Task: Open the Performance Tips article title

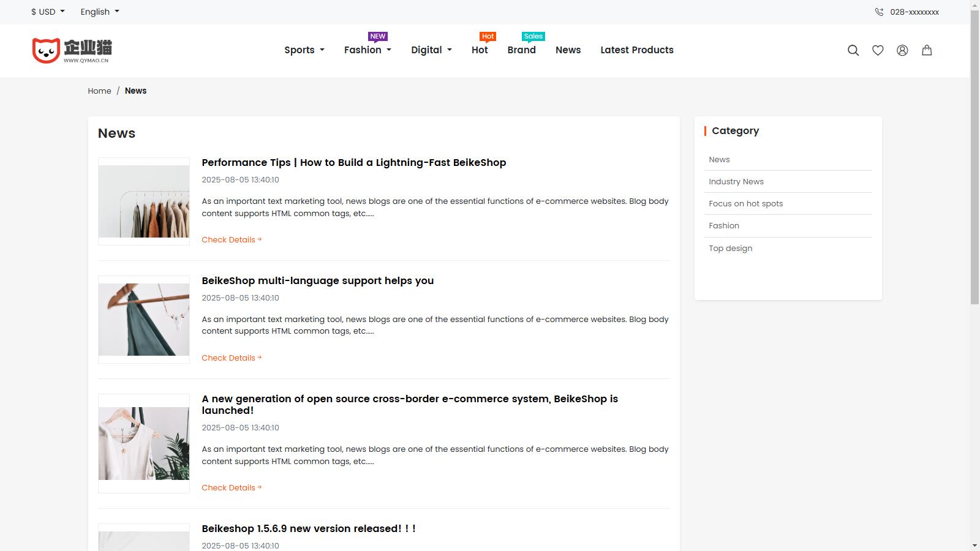Action: point(353,162)
